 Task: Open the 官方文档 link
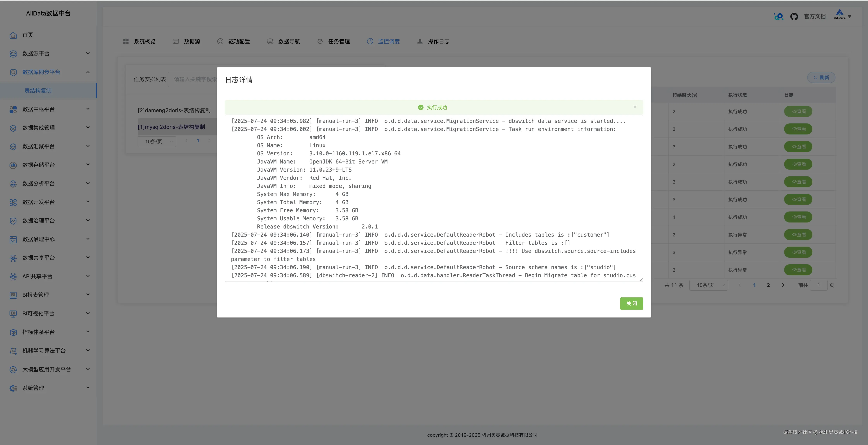[x=814, y=16]
